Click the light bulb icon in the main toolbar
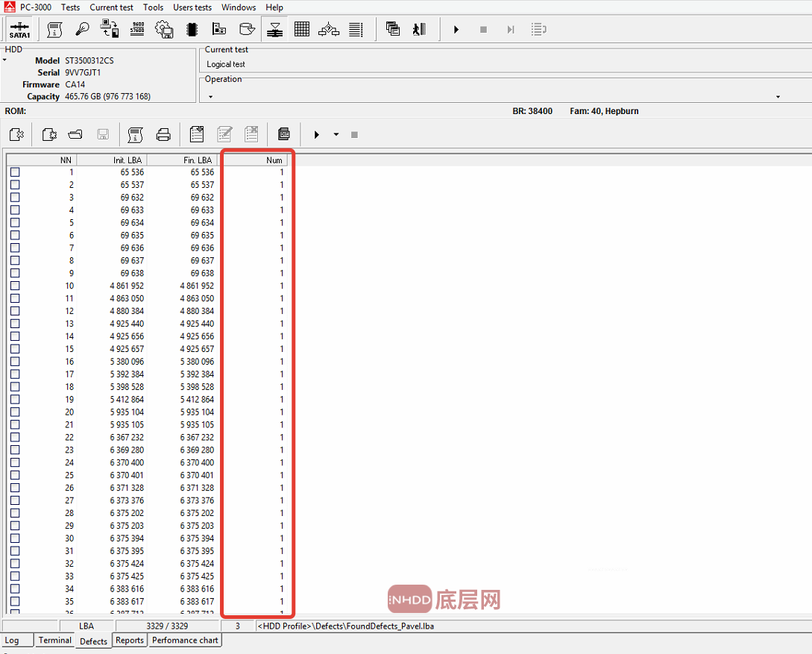The height and width of the screenshot is (654, 812). tap(82, 30)
